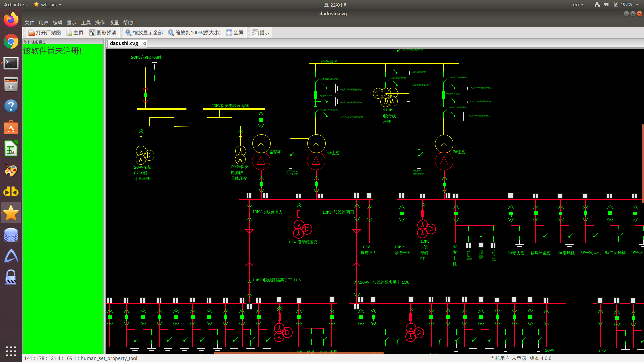Expand the wf_sys application menu

[x=48, y=5]
